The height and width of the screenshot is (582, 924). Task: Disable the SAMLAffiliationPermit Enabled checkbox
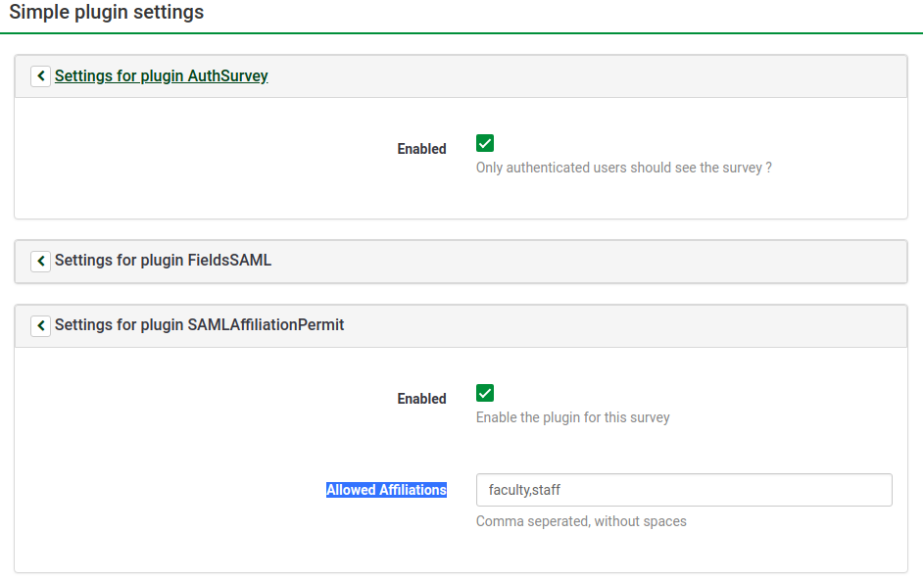485,393
